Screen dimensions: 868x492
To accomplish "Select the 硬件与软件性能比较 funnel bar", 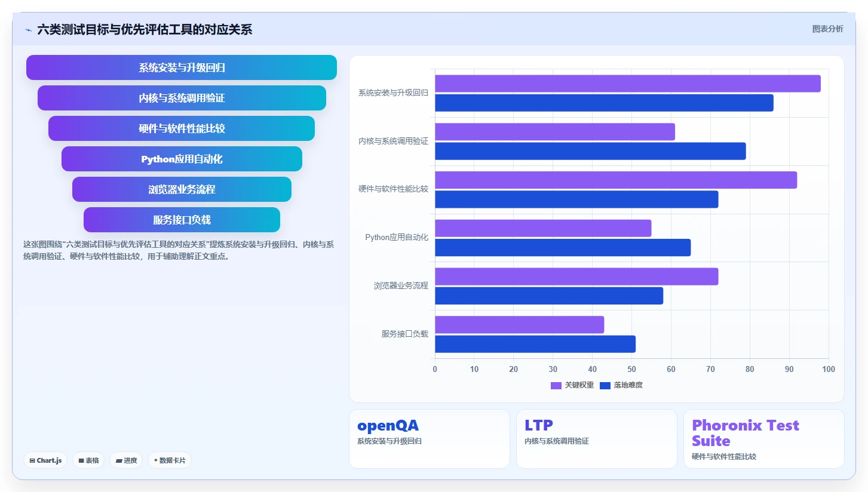I will coord(182,128).
